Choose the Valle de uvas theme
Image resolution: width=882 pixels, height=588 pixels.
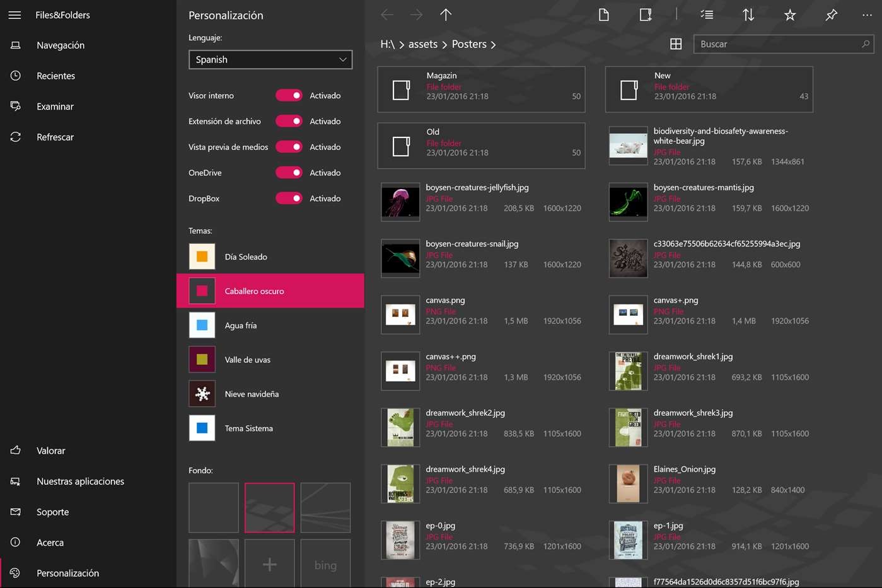270,360
